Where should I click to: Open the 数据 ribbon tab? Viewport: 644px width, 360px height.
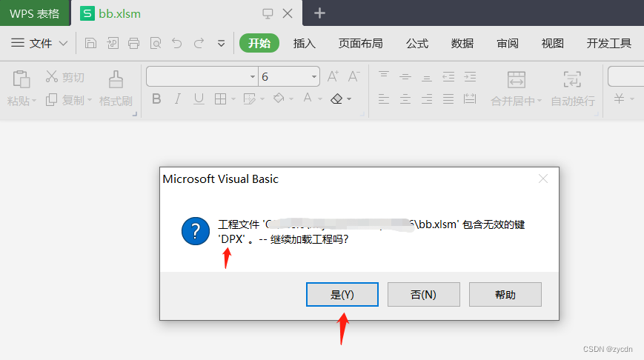pos(462,43)
